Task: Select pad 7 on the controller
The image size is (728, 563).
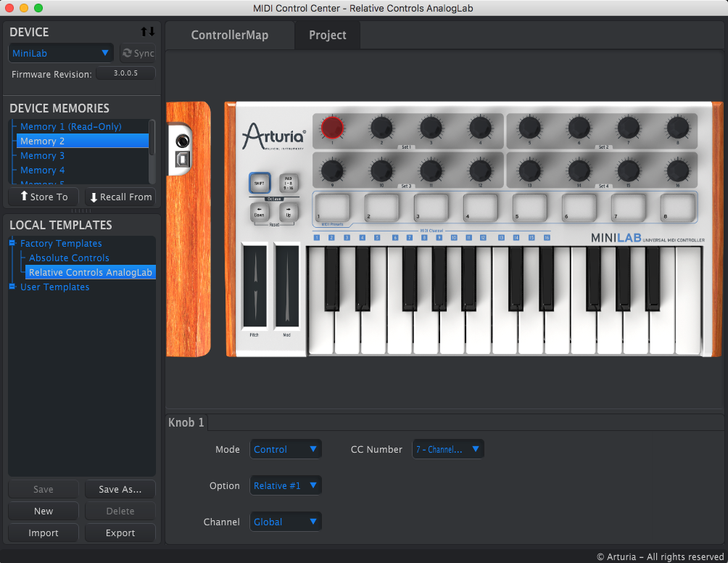Action: coord(629,207)
